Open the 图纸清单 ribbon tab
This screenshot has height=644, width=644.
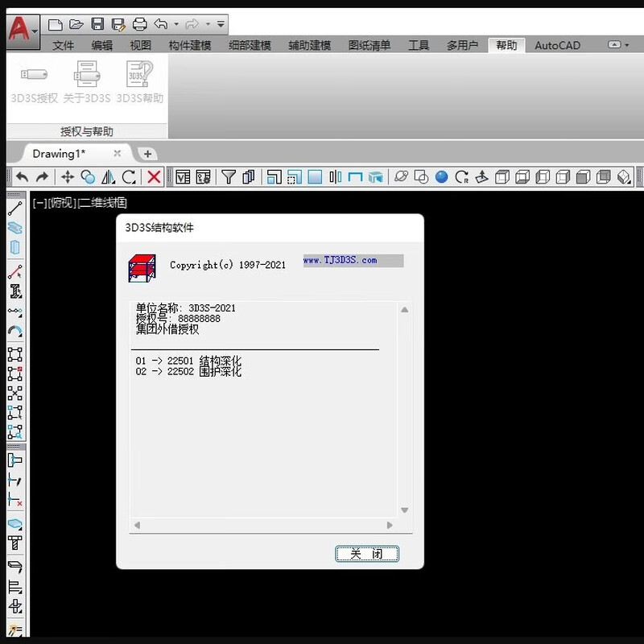[x=369, y=46]
